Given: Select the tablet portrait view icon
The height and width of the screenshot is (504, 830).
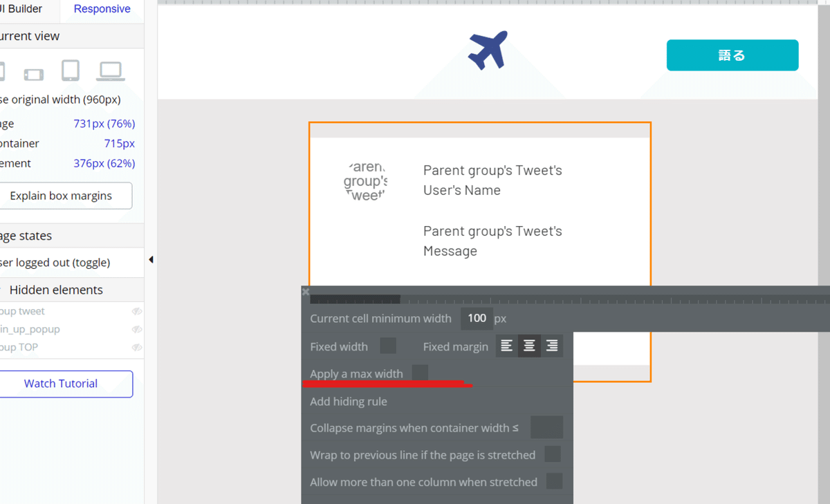Looking at the screenshot, I should click(x=71, y=71).
